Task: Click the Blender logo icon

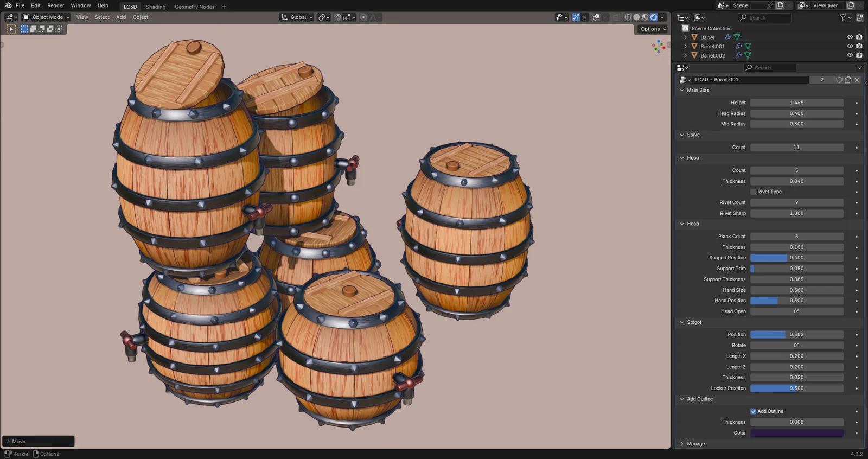Action: [x=8, y=5]
